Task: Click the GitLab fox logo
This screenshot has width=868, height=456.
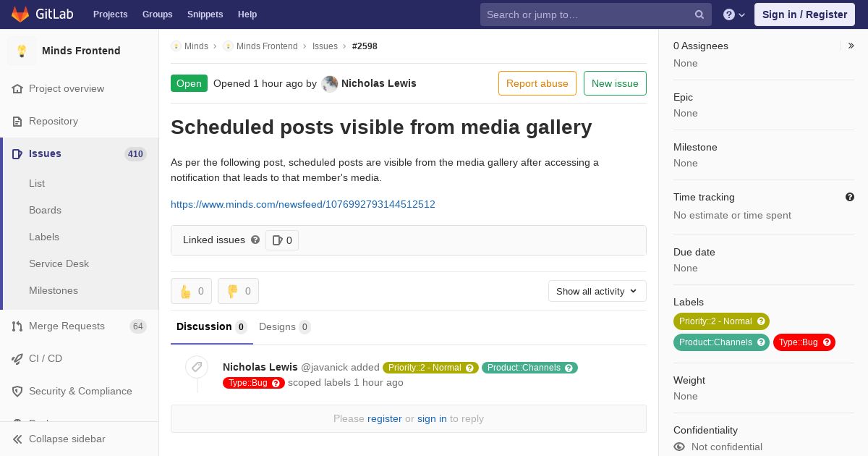Action: [20, 14]
